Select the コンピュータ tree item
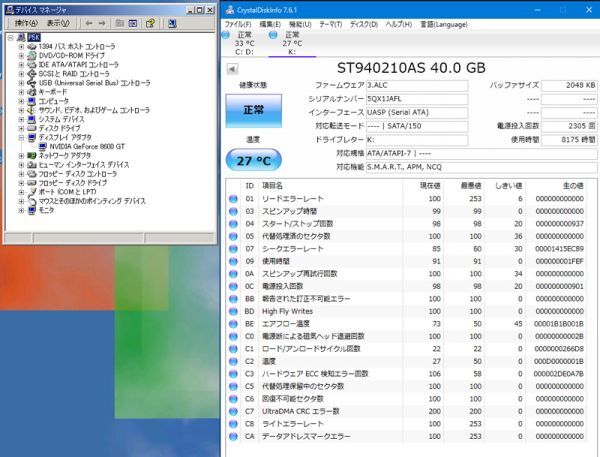The width and height of the screenshot is (600, 457). tap(54, 101)
